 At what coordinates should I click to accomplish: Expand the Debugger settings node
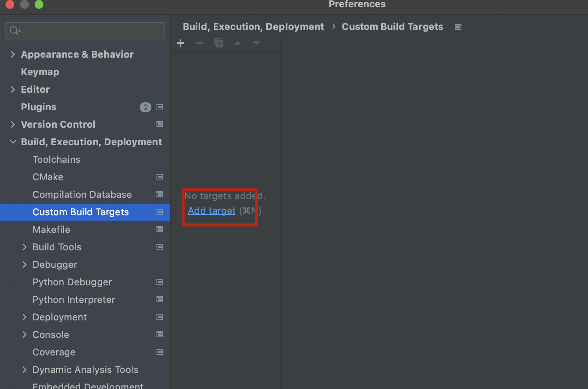[x=24, y=265]
